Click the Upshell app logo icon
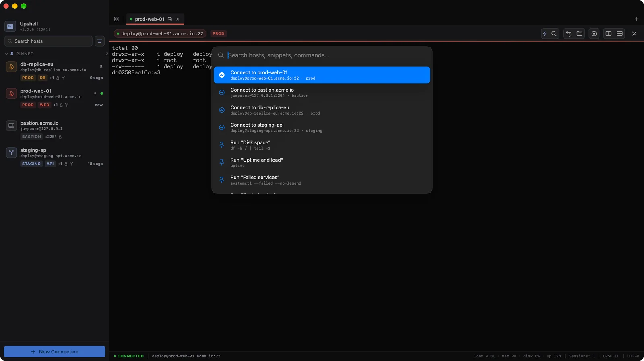 tap(10, 26)
